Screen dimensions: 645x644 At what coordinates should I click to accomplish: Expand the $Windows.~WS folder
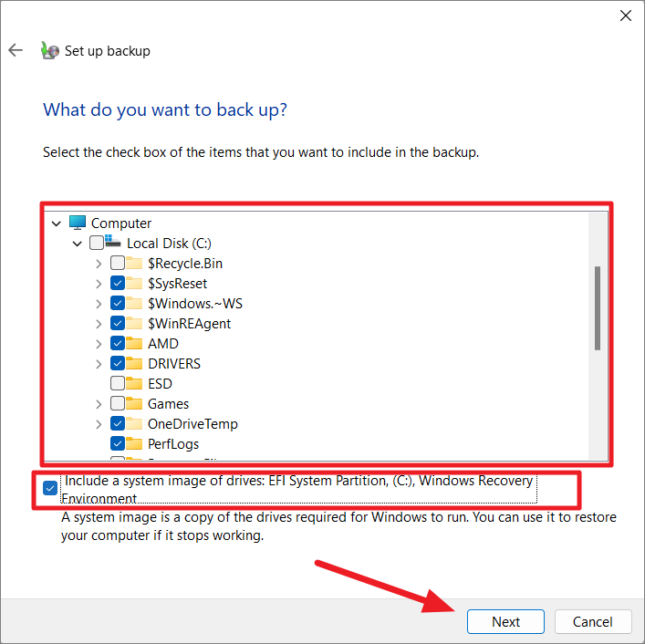99,304
